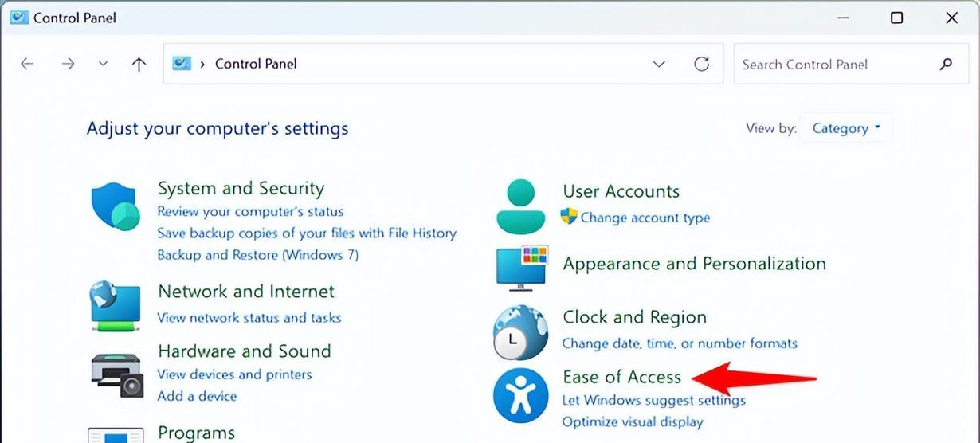Open View network status and tasks
980x443 pixels.
point(249,317)
